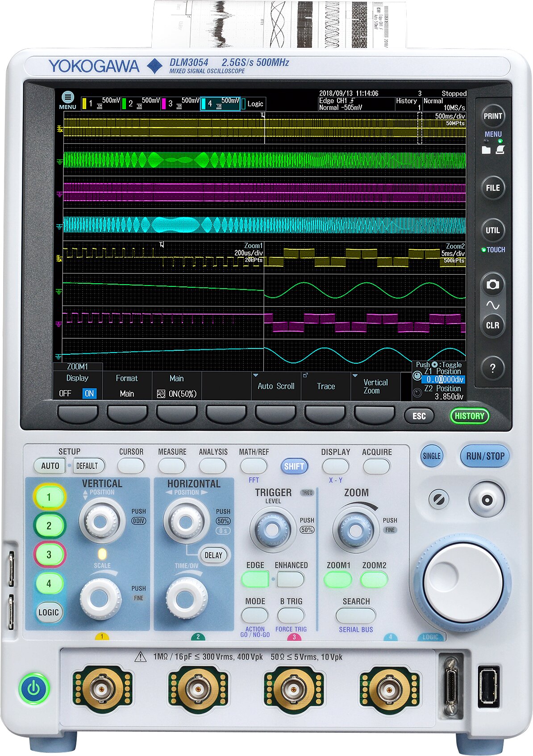Toggle the channel 3 button
This screenshot has width=533, height=756.
(49, 554)
